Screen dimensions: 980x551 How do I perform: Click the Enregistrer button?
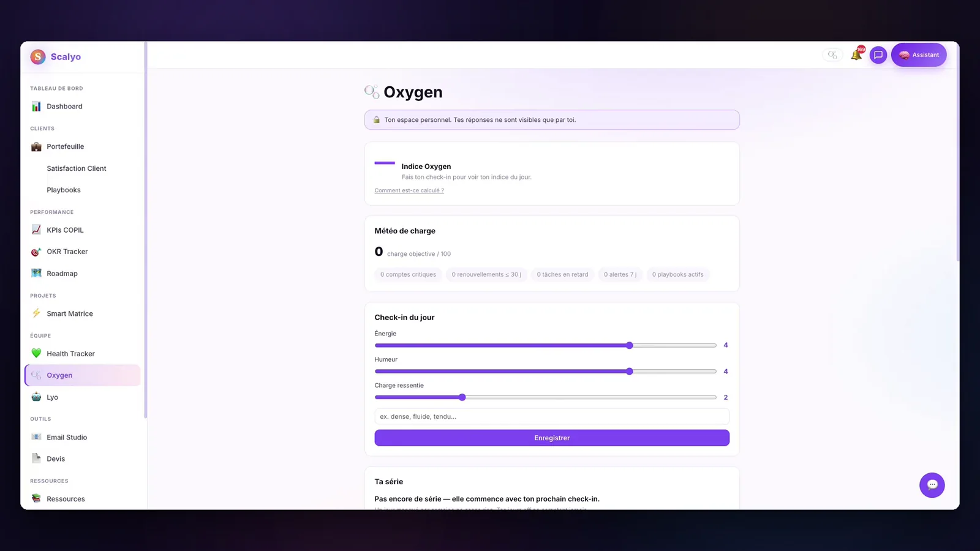[x=552, y=438]
